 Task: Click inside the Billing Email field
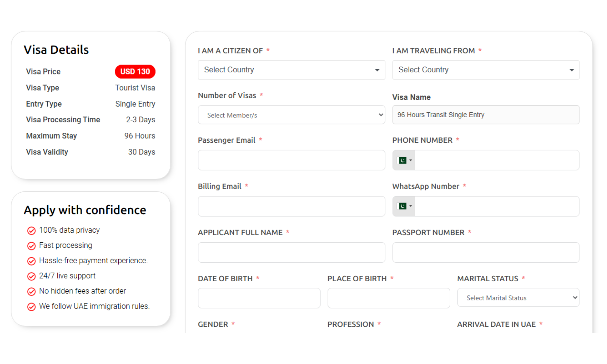coord(291,206)
